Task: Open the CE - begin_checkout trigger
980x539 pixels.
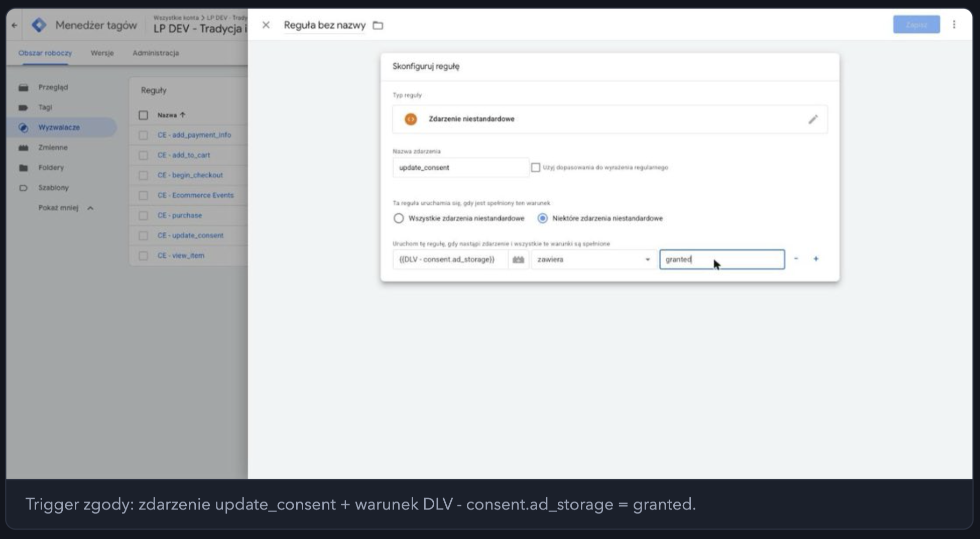Action: coord(190,175)
